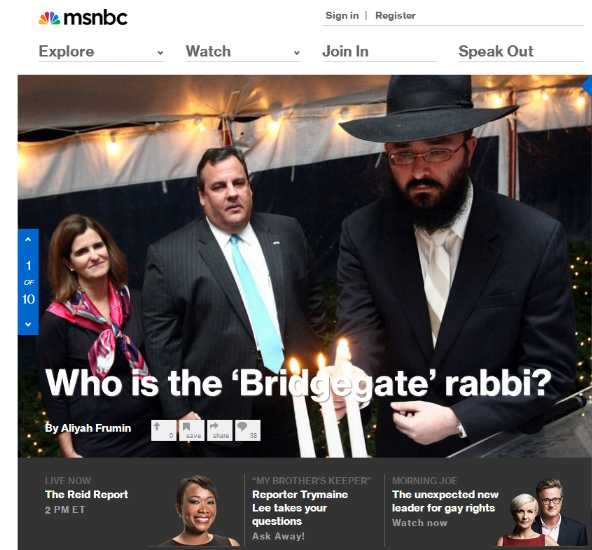
Task: Upvote the article with the arrow icon
Action: [x=163, y=430]
